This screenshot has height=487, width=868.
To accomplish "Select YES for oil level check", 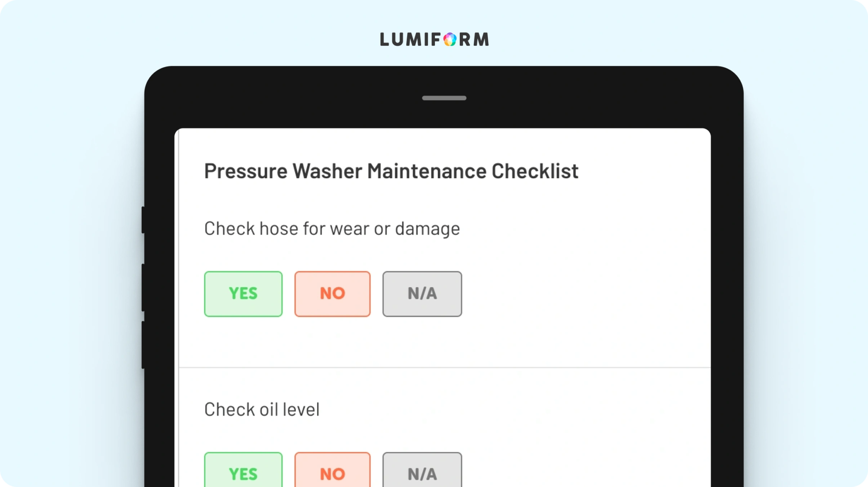I will (x=243, y=470).
